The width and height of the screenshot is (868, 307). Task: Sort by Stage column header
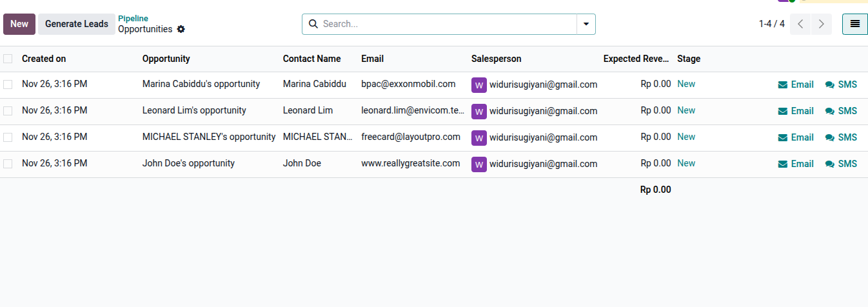688,59
